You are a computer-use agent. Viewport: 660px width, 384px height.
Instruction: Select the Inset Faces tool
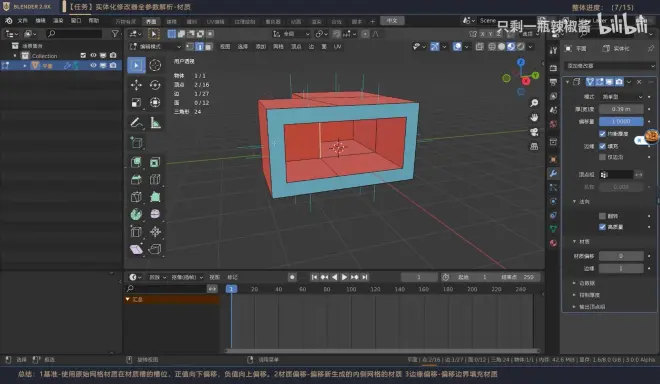tap(155, 162)
